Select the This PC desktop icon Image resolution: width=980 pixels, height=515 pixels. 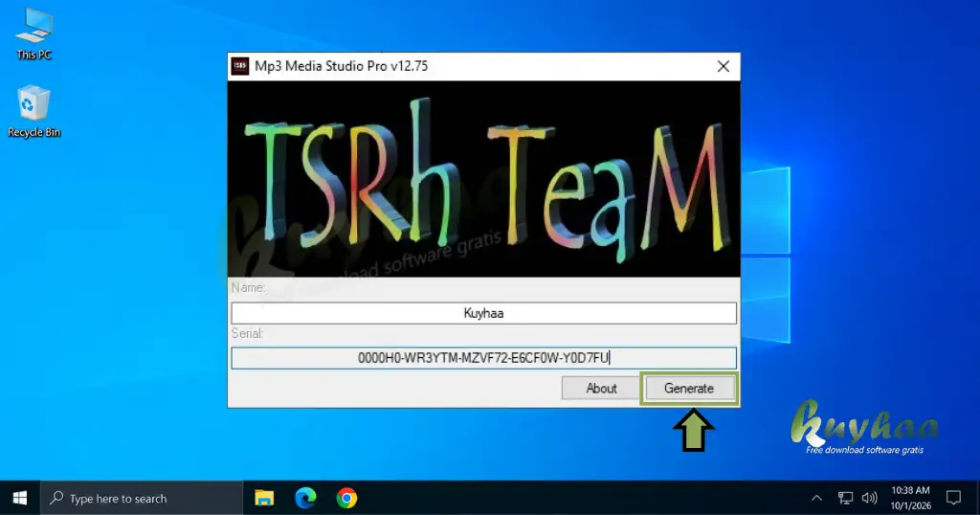[33, 34]
